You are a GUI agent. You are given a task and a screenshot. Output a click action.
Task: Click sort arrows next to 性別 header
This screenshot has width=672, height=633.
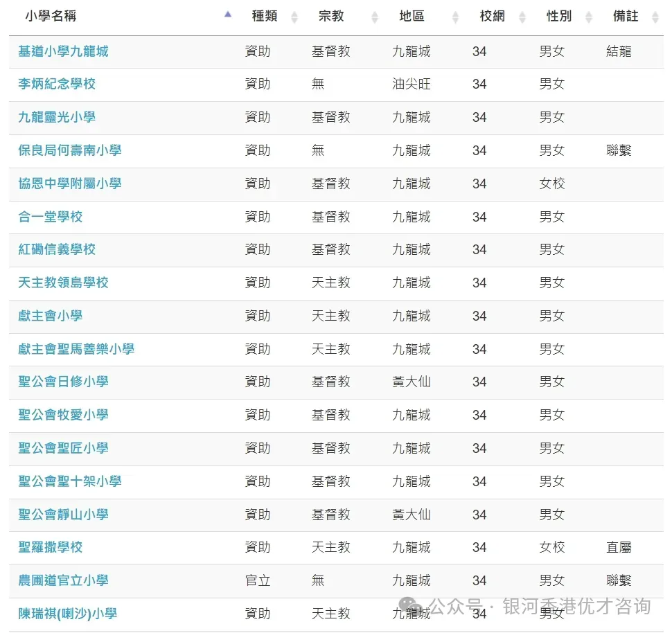[x=589, y=17]
